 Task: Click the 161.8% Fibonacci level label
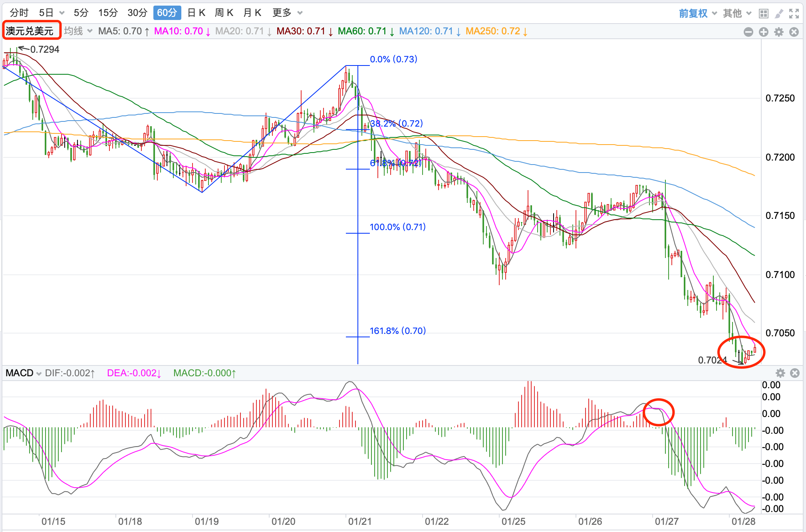click(x=398, y=331)
